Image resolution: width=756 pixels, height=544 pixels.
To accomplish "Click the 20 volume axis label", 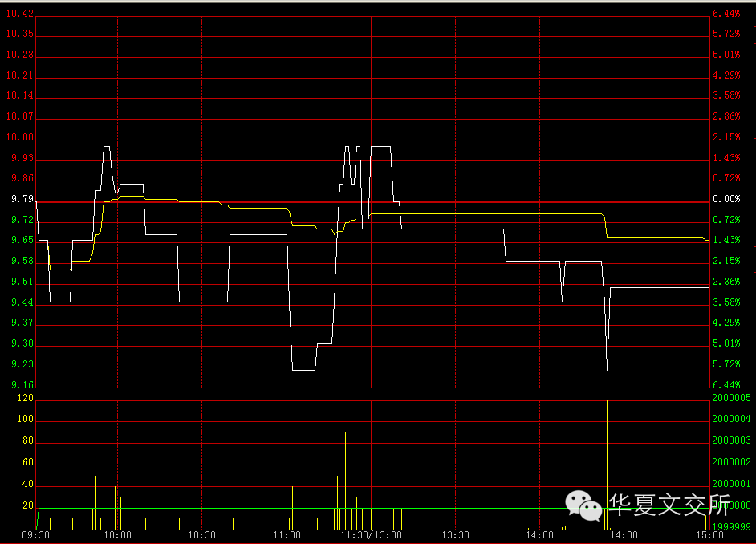I will (x=28, y=505).
